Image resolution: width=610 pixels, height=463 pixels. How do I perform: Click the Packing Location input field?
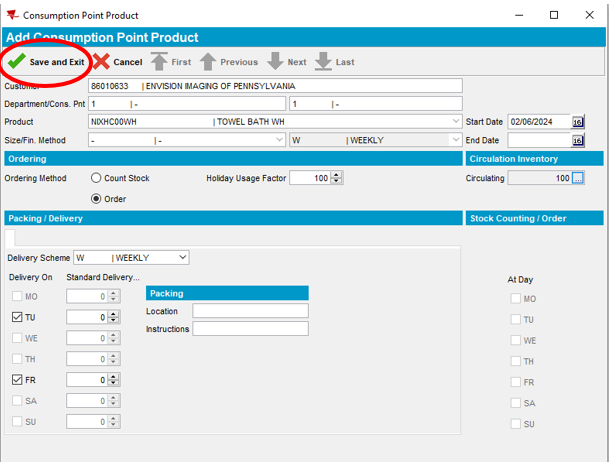point(250,311)
